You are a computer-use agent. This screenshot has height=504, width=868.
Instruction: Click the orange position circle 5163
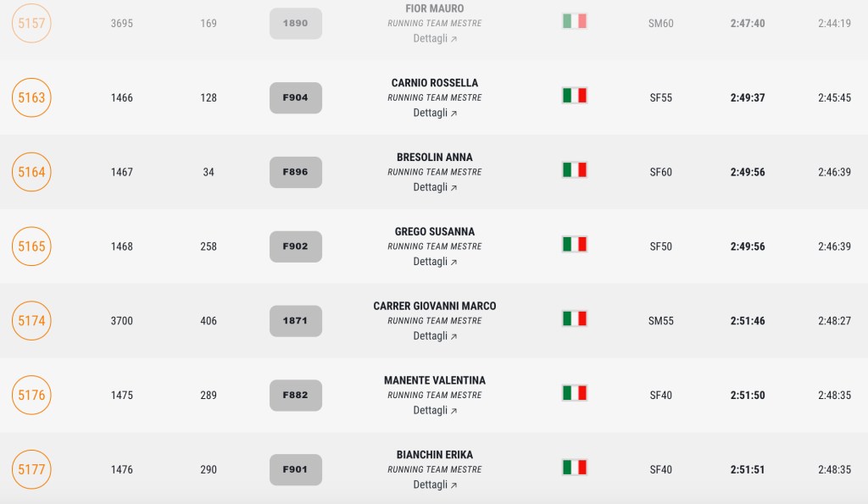click(32, 97)
